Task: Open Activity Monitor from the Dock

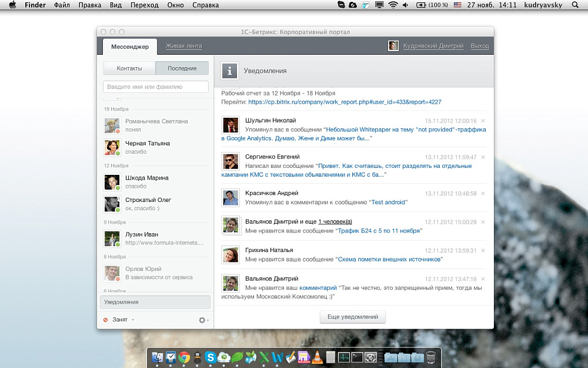Action: pos(343,357)
